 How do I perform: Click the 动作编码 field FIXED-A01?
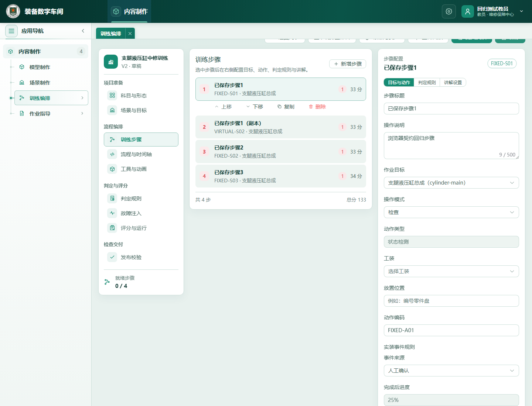tap(451, 330)
